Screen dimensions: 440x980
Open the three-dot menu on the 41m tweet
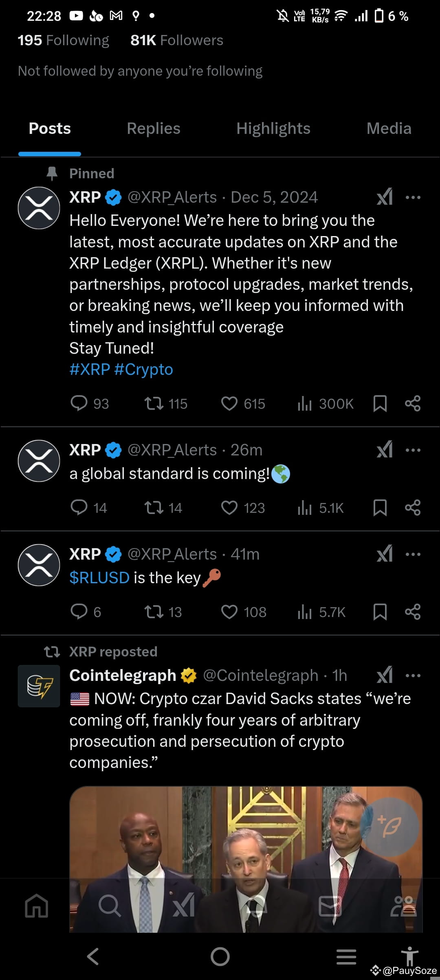414,553
